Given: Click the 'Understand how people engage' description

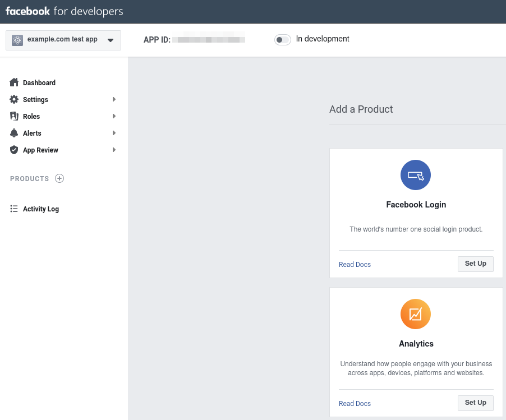Looking at the screenshot, I should (416, 368).
